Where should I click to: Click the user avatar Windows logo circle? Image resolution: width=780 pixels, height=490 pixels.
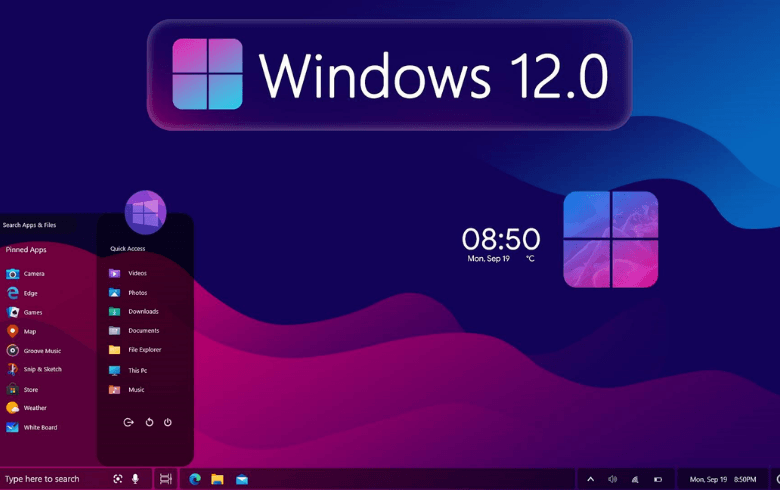point(145,212)
